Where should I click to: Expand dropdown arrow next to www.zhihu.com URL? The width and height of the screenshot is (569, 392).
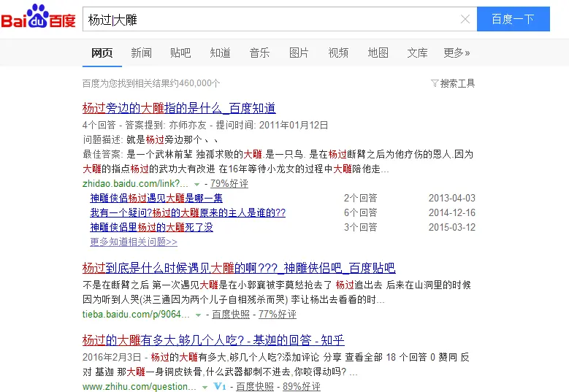205,388
